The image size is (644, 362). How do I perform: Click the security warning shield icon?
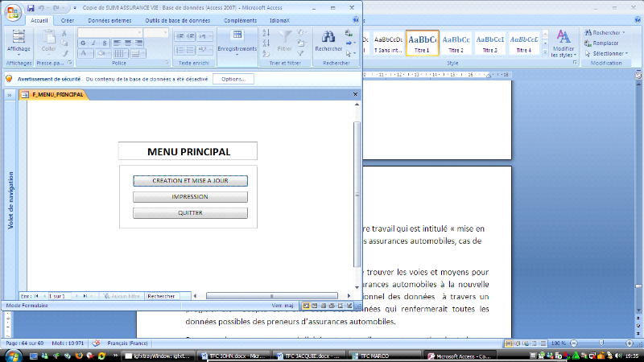tap(9, 79)
